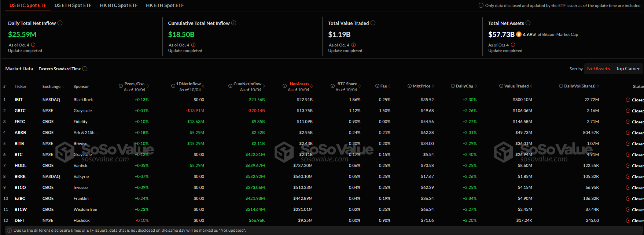Click the clock status icon in IBIT row
This screenshot has height=235, width=644.
click(628, 100)
